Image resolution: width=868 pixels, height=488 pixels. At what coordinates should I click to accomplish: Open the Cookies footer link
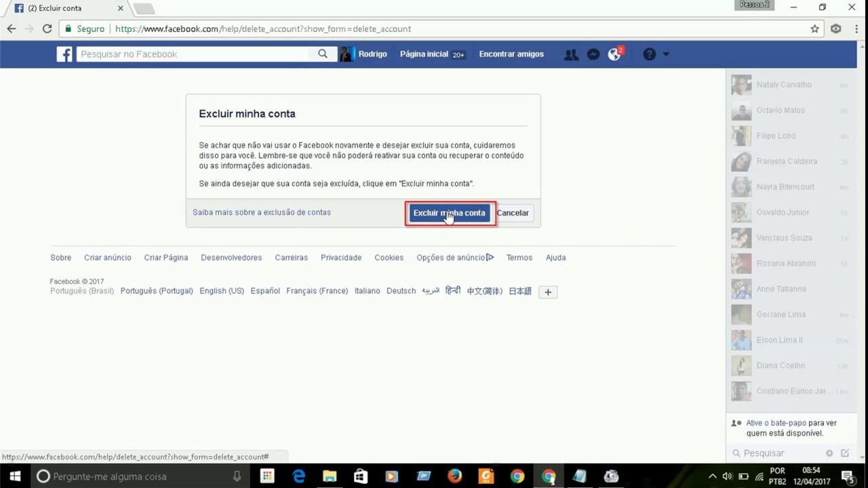click(x=389, y=258)
